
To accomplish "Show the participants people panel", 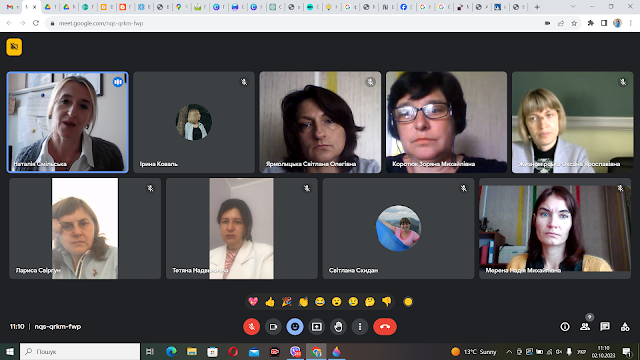I will pyautogui.click(x=585, y=327).
